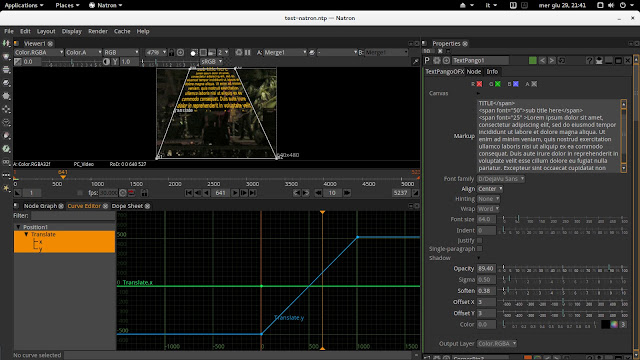
Task: Click the undo arrow in TextPango1 panel
Action: click(542, 60)
